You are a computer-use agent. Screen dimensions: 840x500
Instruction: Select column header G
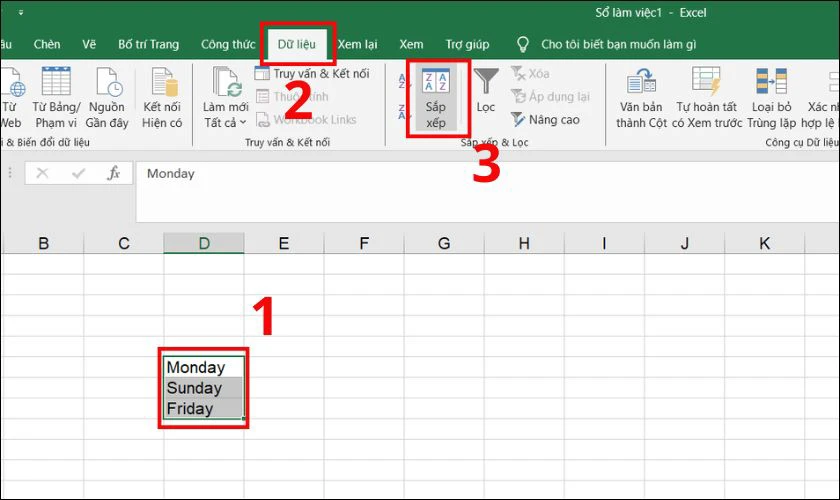[x=444, y=243]
